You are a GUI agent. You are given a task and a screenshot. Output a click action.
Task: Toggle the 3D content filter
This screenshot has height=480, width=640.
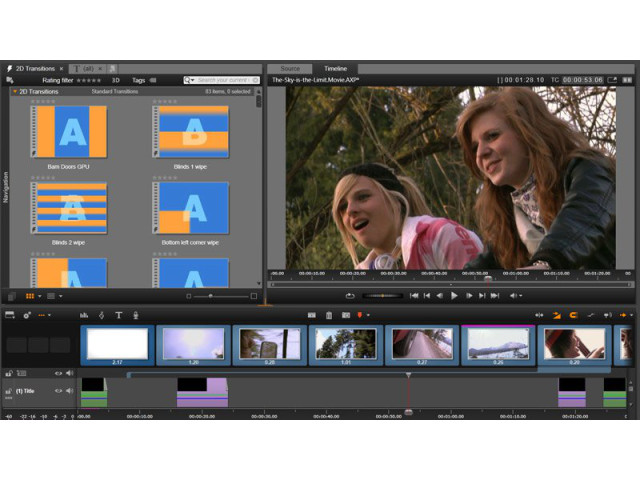point(116,80)
